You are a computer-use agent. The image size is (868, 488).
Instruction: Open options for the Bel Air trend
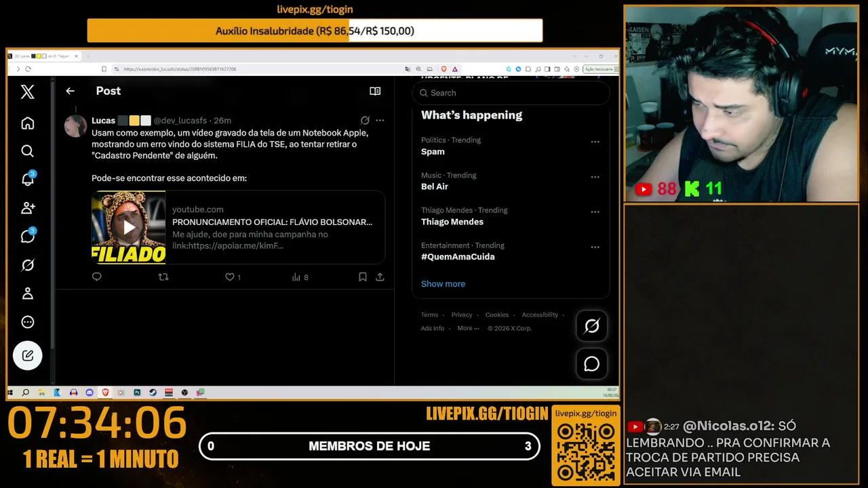point(595,177)
